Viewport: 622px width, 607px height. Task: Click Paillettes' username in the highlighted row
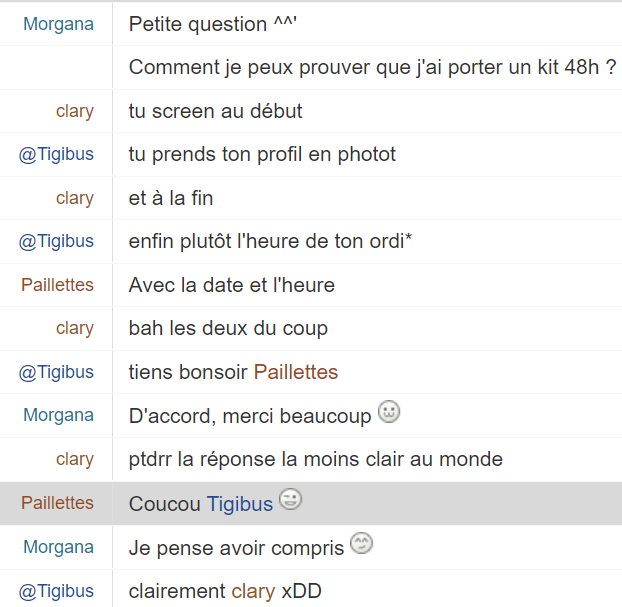(57, 503)
